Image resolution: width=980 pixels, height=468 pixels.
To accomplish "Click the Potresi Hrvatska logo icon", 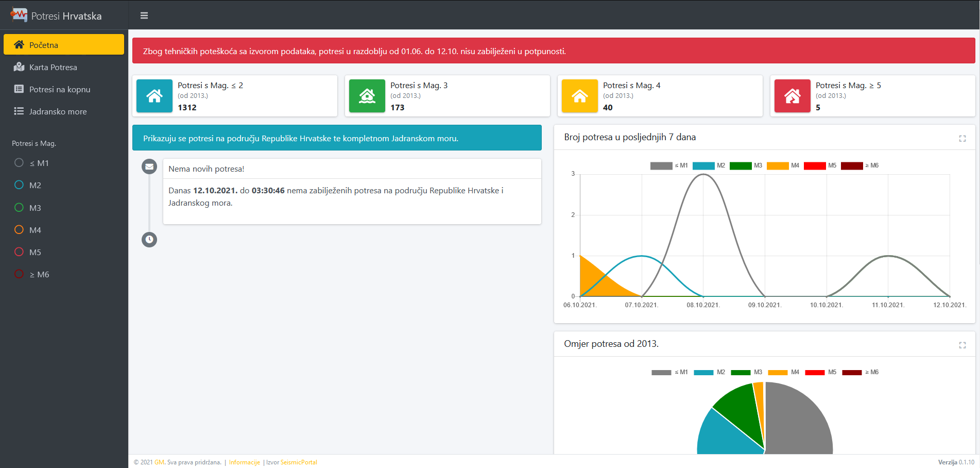I will point(19,15).
